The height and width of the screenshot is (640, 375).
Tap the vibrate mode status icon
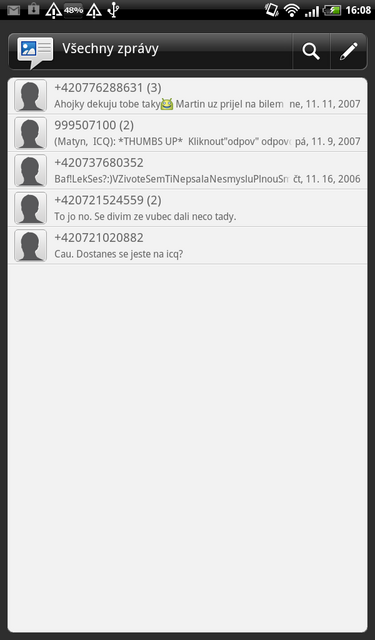tap(271, 9)
